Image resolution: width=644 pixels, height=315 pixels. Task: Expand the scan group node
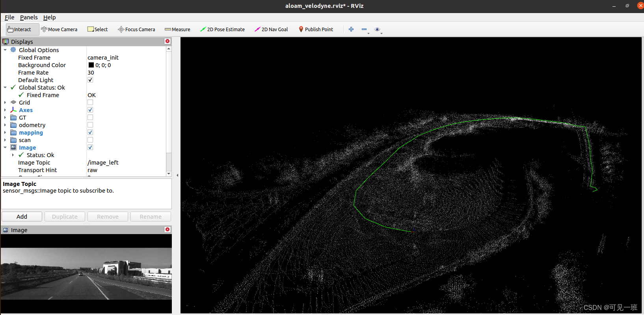5,140
